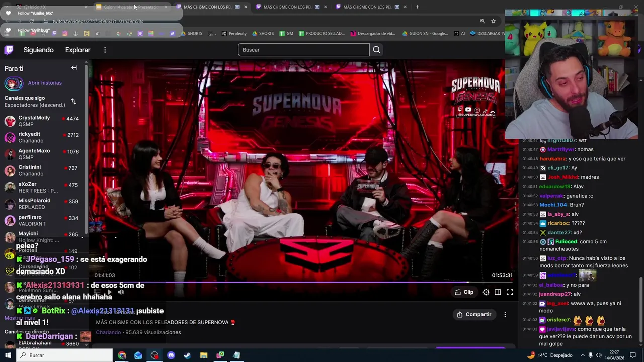The image size is (644, 362).
Task: Open the rickyedit channel
Action: click(x=43, y=137)
